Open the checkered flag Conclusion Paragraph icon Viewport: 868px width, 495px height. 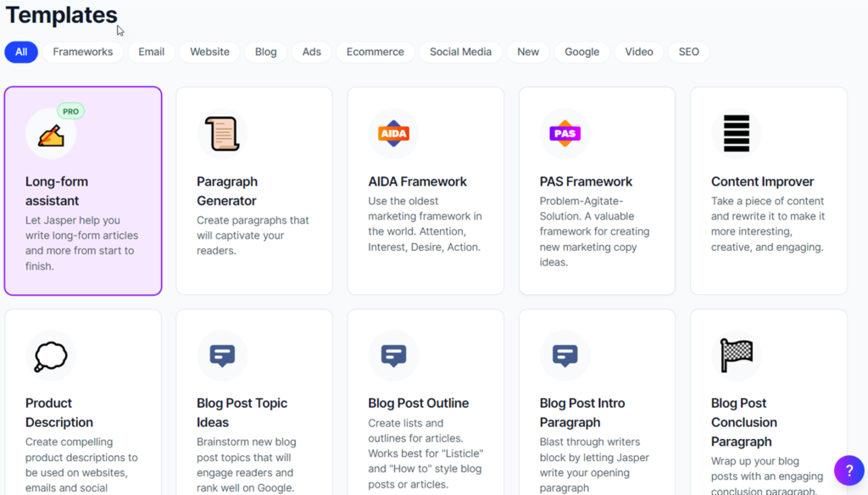(x=737, y=355)
